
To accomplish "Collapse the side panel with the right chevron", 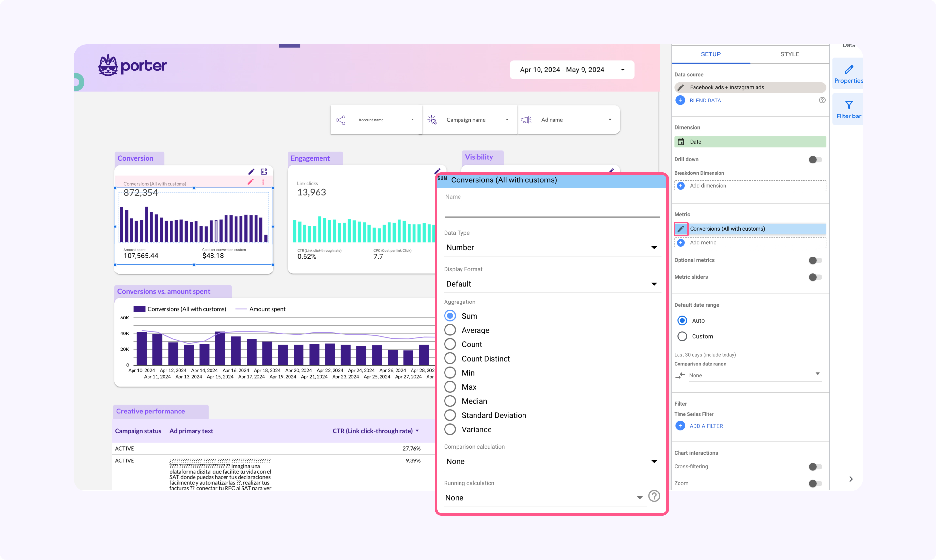I will pos(851,479).
